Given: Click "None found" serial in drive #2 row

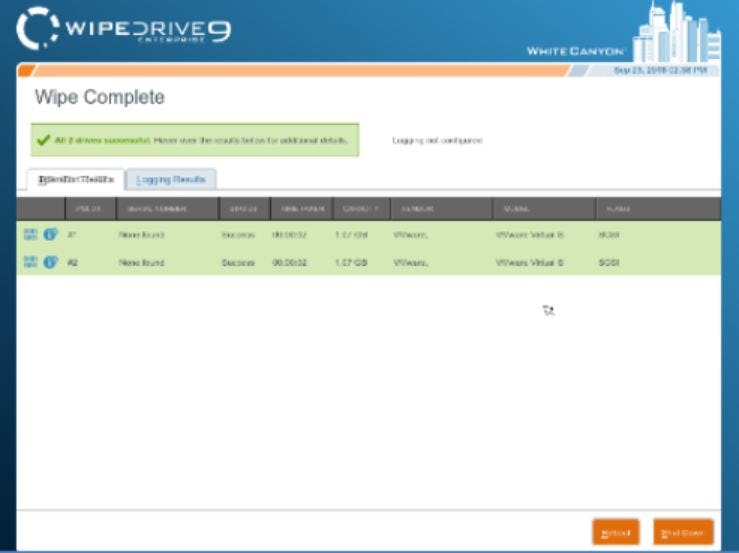Looking at the screenshot, I should click(141, 263).
